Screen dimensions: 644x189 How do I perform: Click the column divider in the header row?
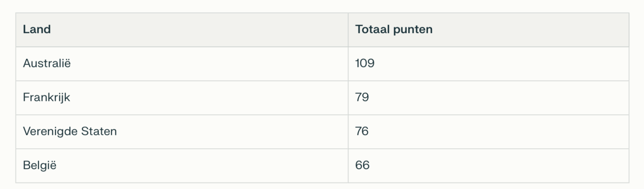(348, 30)
